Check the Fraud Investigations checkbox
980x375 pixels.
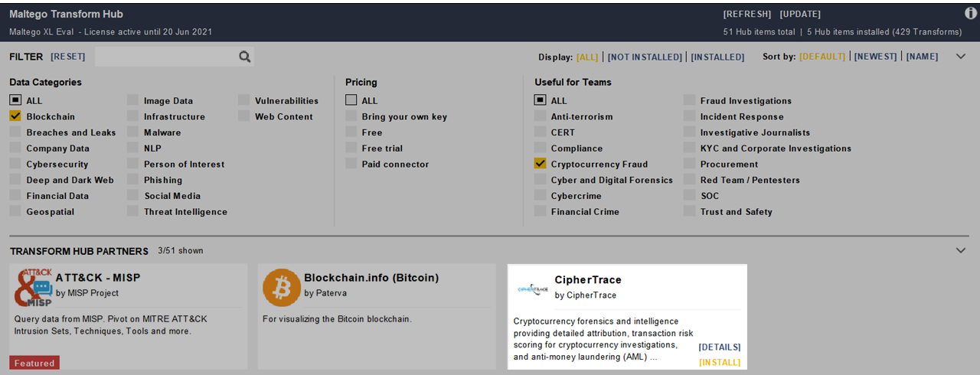coord(690,100)
